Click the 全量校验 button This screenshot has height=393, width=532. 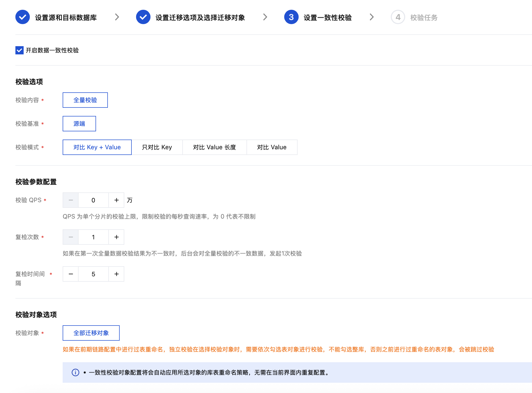(85, 100)
